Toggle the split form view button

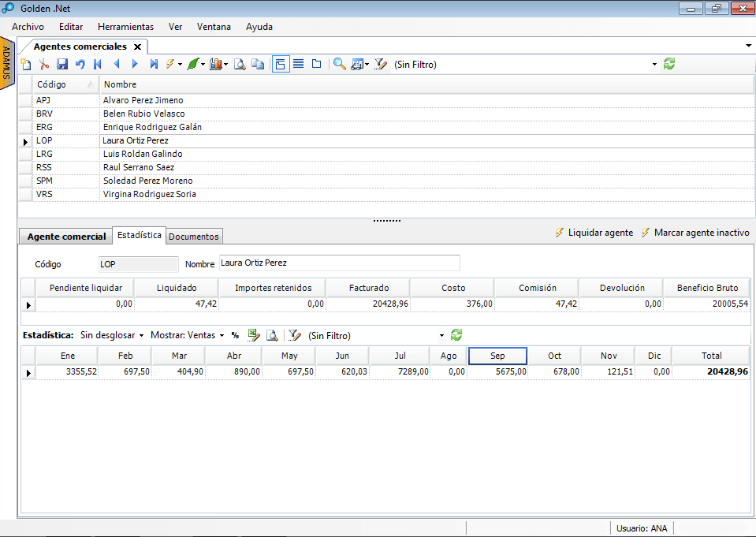(x=280, y=65)
